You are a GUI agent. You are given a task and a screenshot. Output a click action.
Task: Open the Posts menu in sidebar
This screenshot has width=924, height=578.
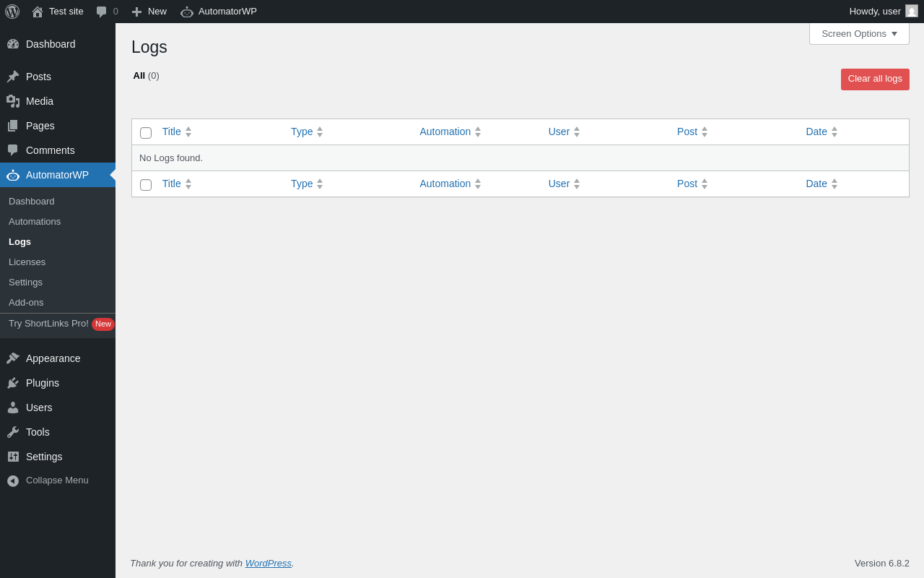[58, 77]
